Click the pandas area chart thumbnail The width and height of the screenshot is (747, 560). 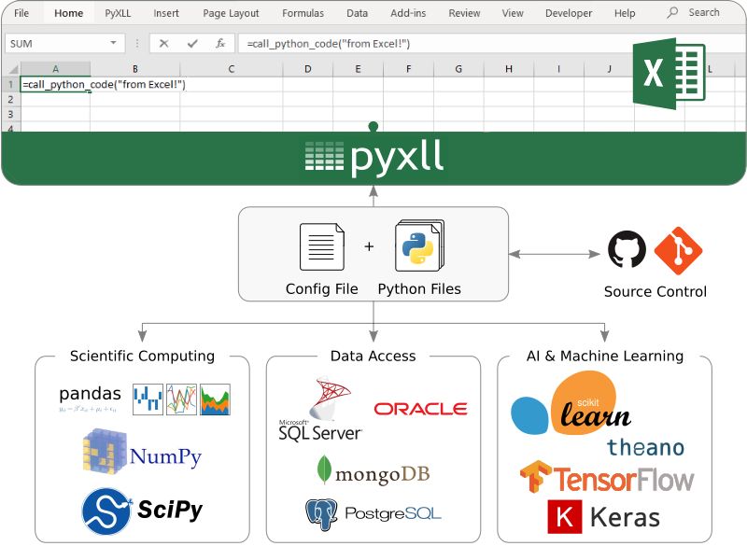[215, 399]
